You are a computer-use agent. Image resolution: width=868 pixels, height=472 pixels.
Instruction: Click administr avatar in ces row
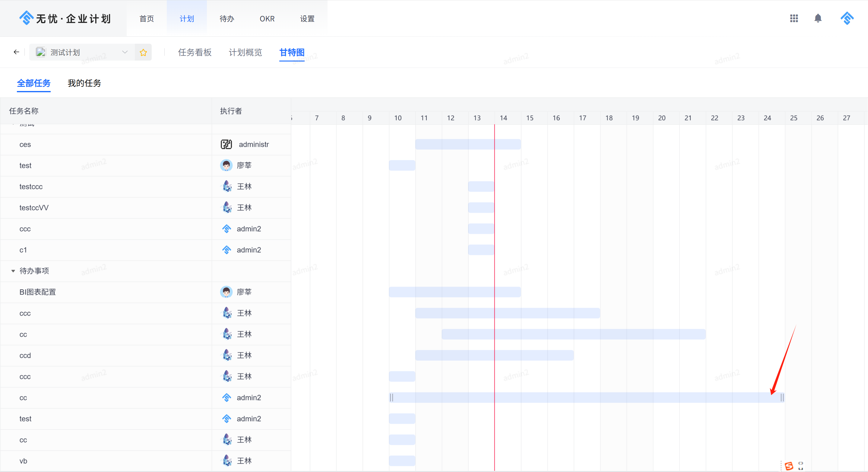coord(226,144)
